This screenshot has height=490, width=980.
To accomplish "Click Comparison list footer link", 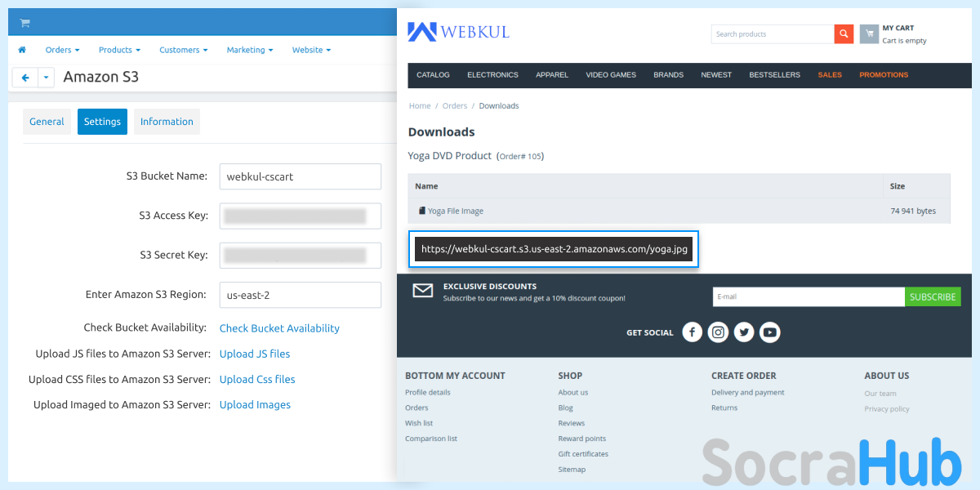I will (431, 439).
